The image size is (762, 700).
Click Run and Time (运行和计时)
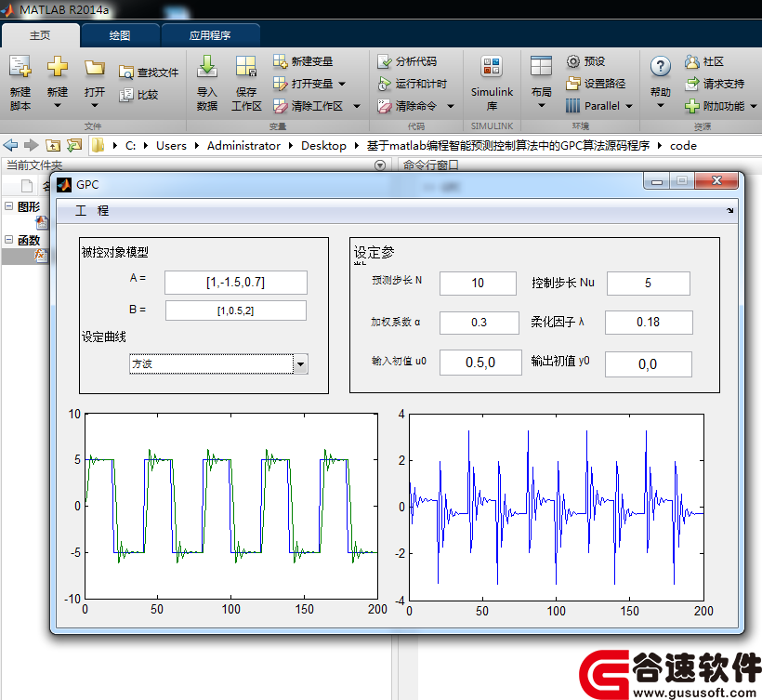tap(412, 84)
